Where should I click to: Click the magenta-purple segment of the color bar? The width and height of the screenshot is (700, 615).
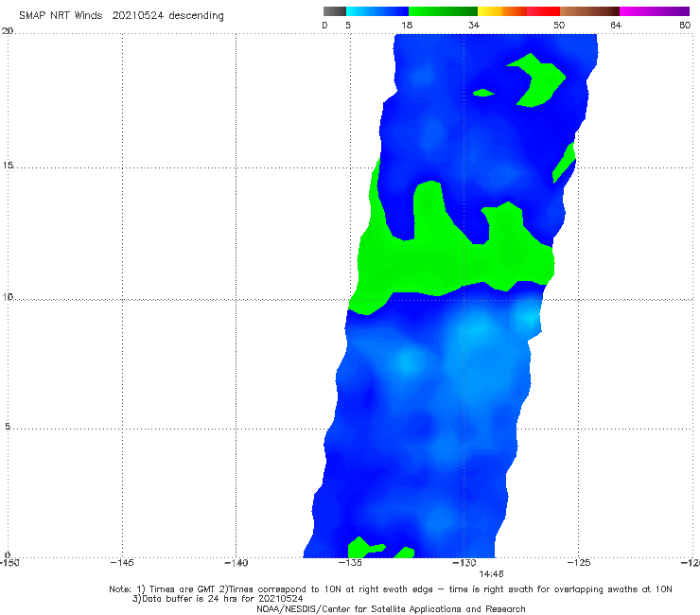655,11
